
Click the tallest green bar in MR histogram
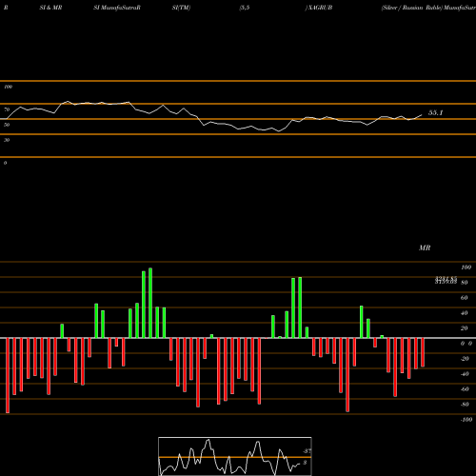click(x=150, y=303)
